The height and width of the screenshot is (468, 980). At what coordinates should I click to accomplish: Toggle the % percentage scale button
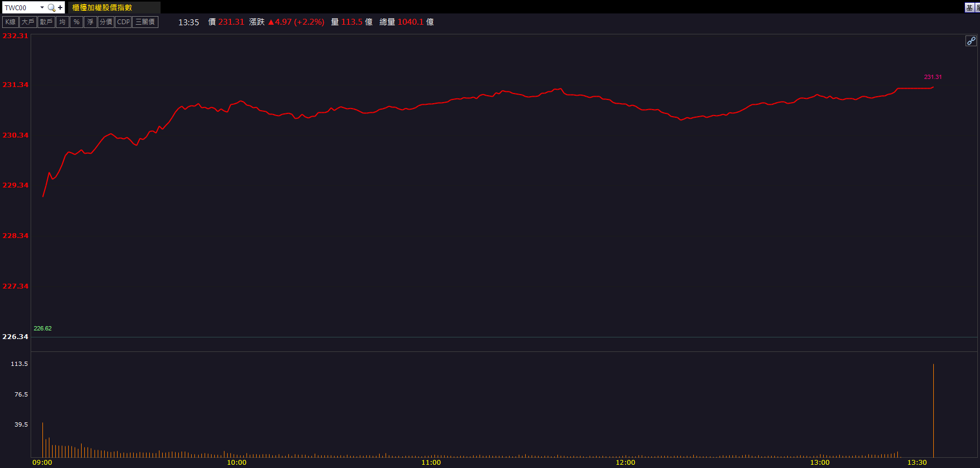pyautogui.click(x=76, y=22)
